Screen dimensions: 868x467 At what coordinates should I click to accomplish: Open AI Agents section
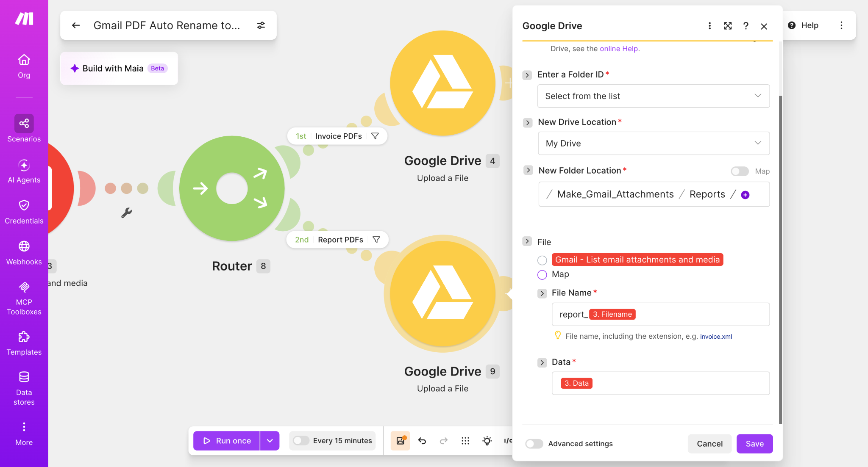(x=24, y=171)
